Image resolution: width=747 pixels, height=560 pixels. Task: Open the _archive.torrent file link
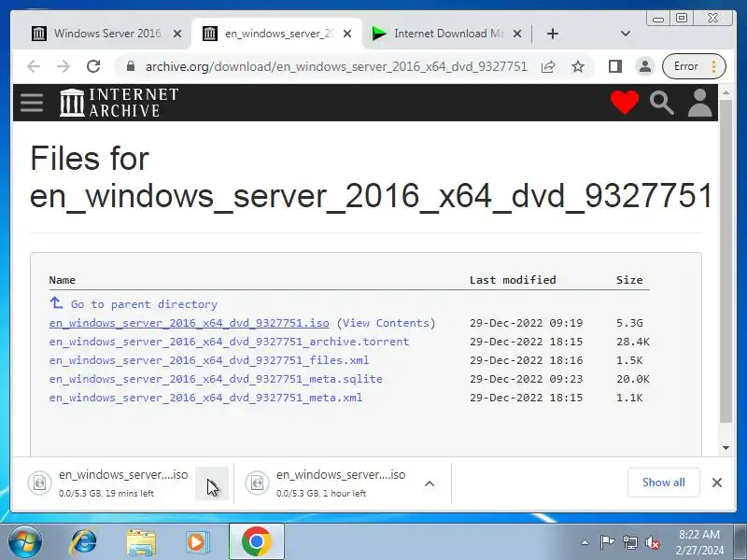click(x=229, y=342)
